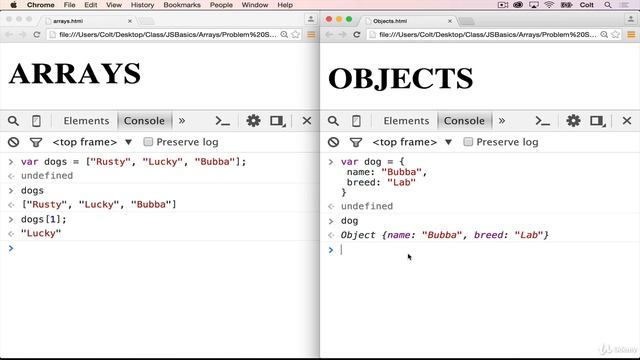Toggle console filter in Objects window

(356, 142)
